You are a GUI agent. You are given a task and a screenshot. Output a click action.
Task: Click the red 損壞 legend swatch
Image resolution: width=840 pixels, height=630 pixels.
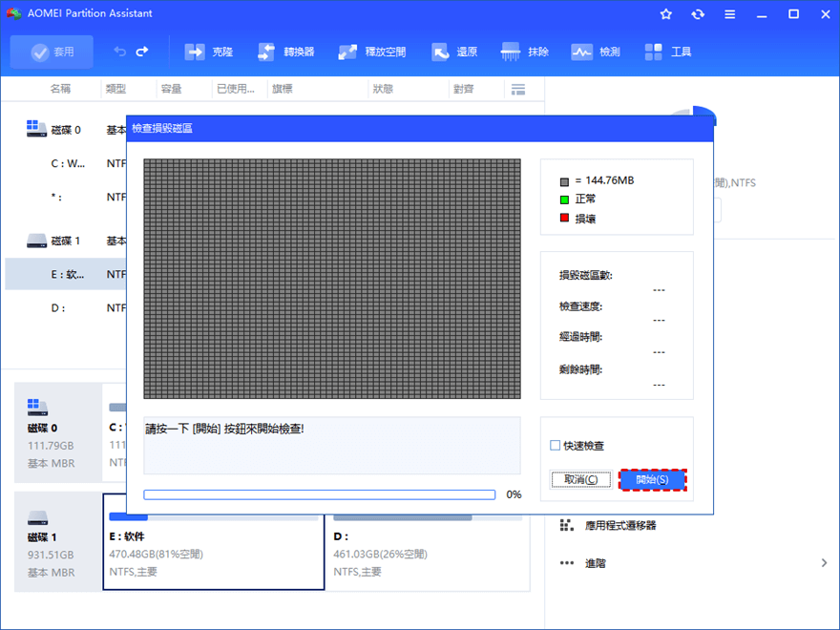564,218
